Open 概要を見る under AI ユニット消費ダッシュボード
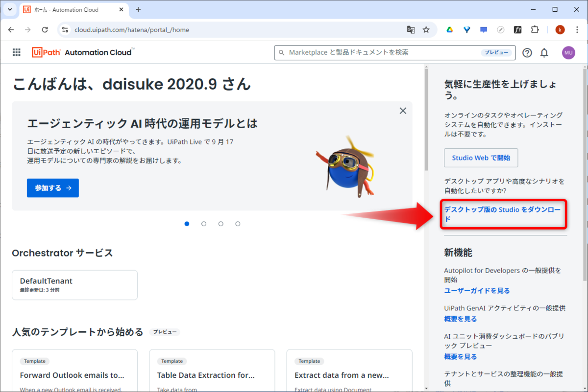 pyautogui.click(x=460, y=357)
